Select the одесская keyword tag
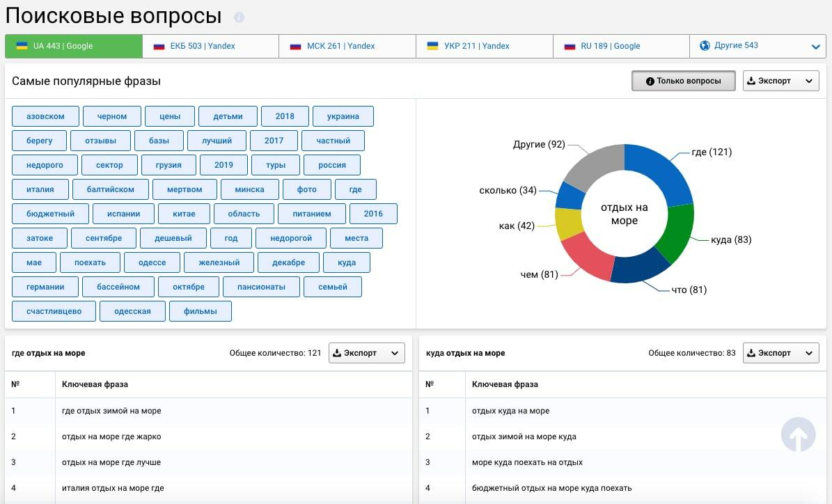 coord(132,311)
